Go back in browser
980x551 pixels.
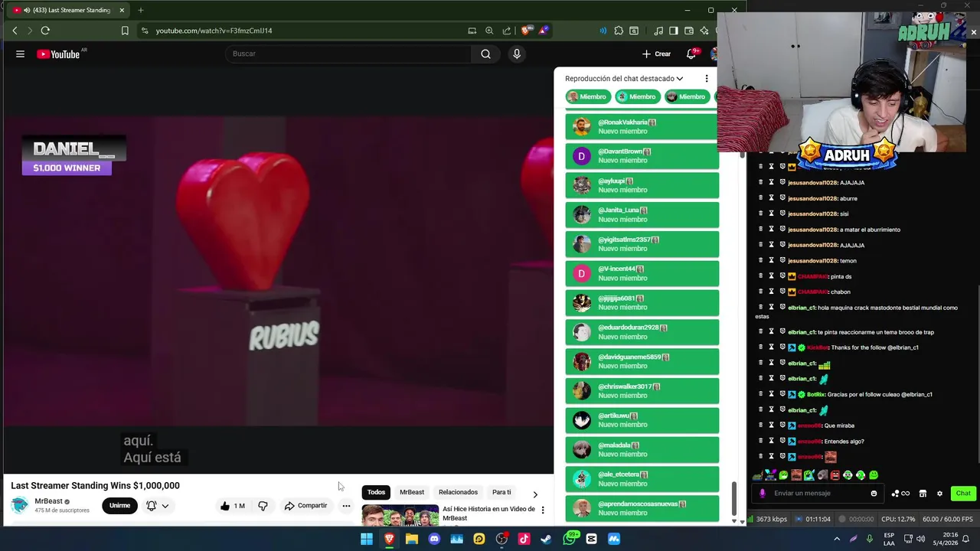15,31
